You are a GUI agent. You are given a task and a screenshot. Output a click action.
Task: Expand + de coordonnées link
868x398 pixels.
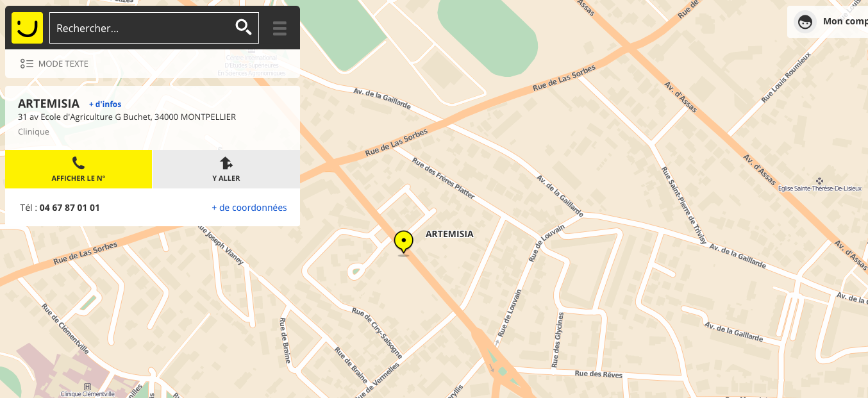coord(249,208)
